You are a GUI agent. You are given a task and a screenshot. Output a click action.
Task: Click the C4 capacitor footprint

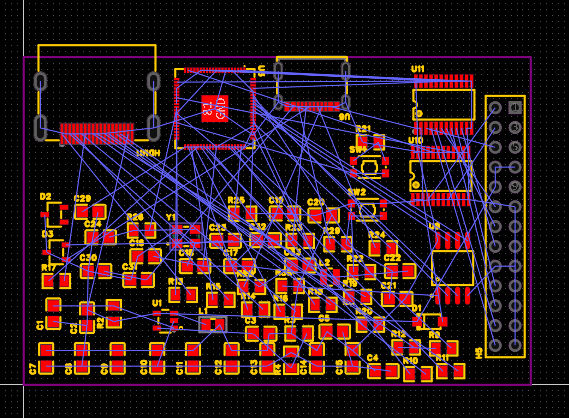(384, 371)
